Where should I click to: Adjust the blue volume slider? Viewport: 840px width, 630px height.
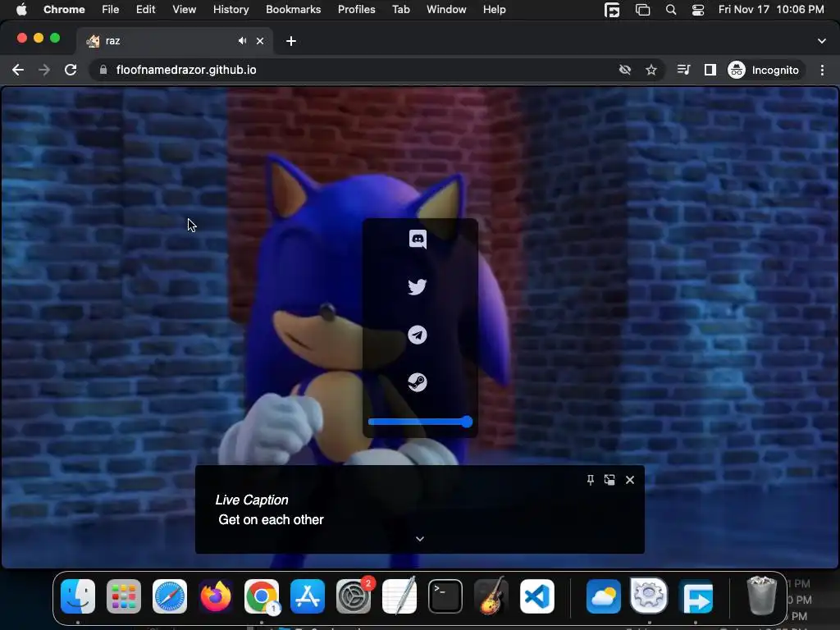pos(420,422)
